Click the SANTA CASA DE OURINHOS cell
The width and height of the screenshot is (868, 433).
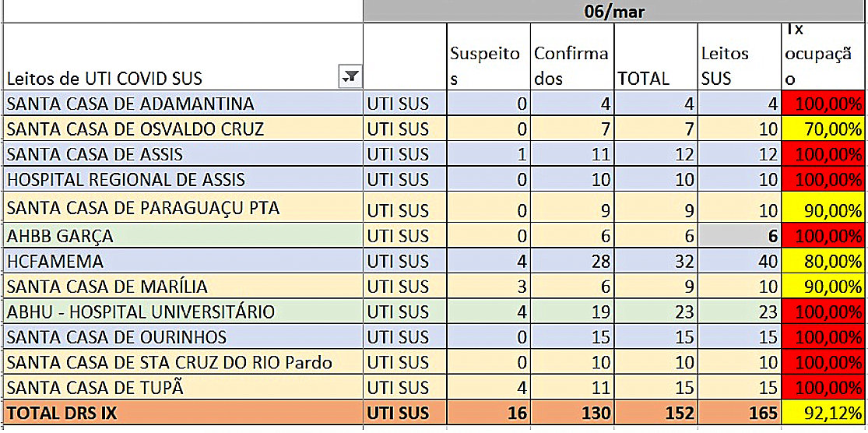(184, 337)
